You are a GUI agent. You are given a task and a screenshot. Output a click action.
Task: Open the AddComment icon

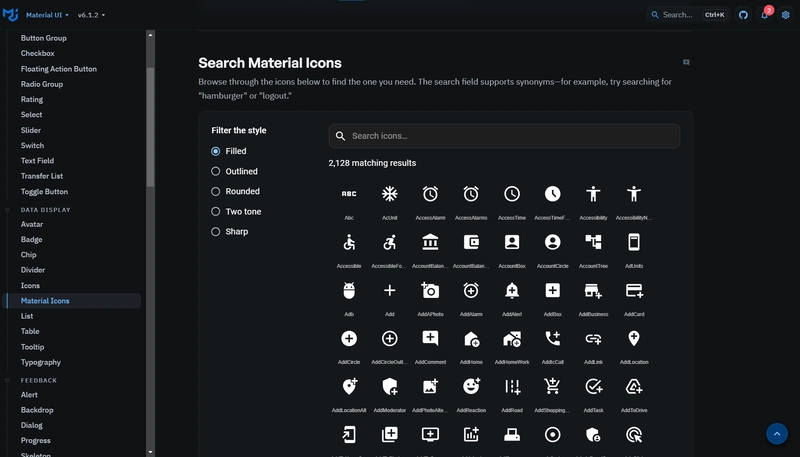point(430,338)
